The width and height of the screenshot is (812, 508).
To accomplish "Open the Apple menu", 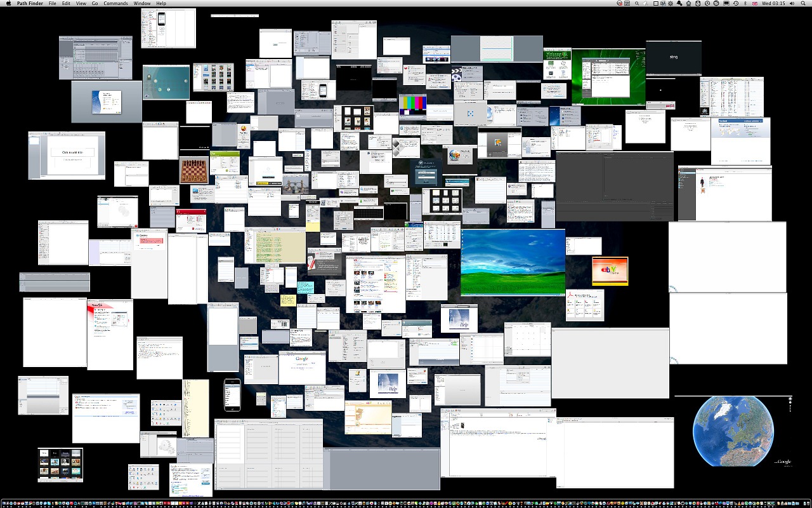I will (x=8, y=3).
